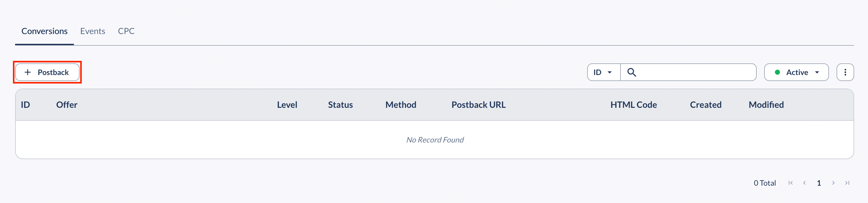Open the CPC tab
Screen dimensions: 868x203
(126, 31)
